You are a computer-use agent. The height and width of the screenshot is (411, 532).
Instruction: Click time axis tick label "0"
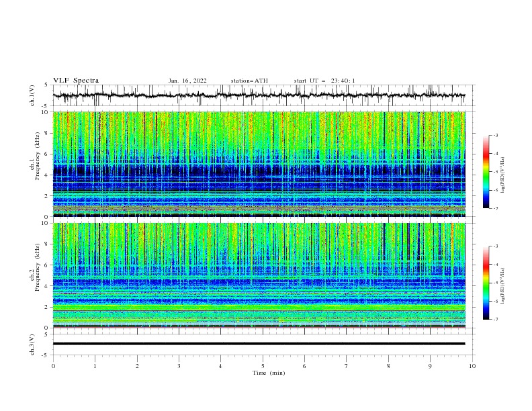53,366
